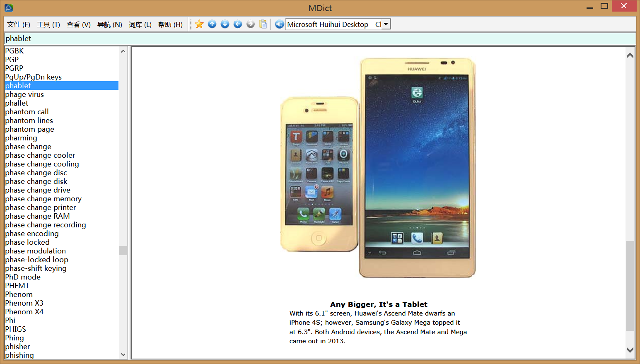Click the search field containing phablet
640x364 pixels.
320,39
